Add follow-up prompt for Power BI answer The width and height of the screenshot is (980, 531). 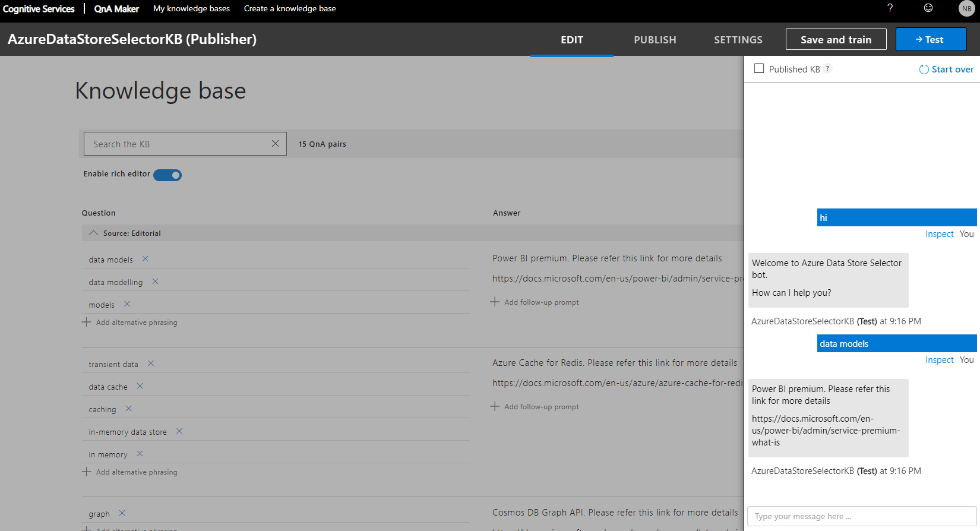(535, 302)
